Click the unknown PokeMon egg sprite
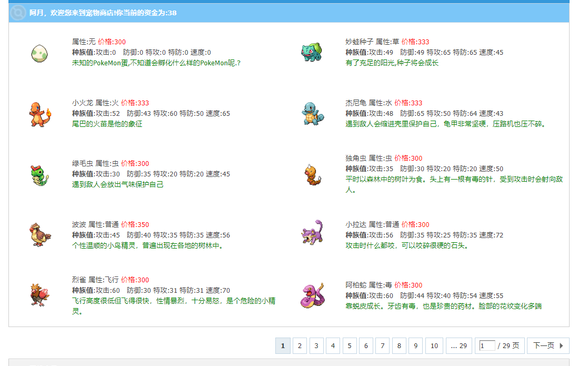This screenshot has width=588, height=366. [39, 53]
